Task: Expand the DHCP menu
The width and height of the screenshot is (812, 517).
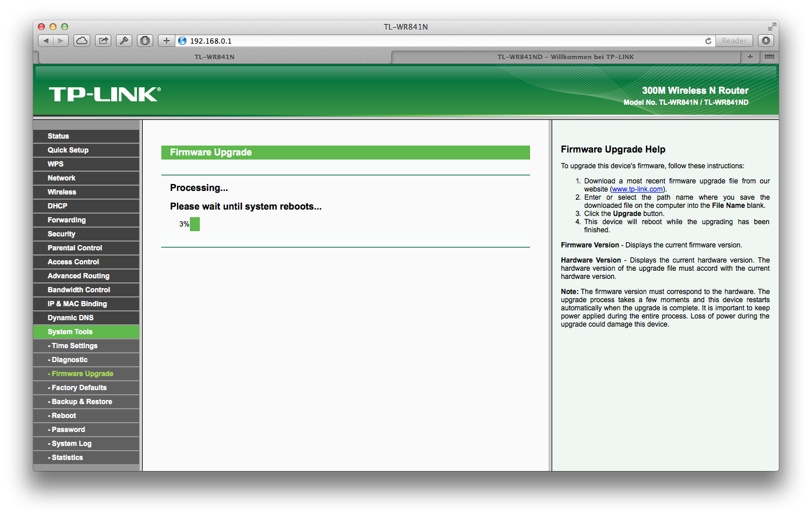Action: 86,206
